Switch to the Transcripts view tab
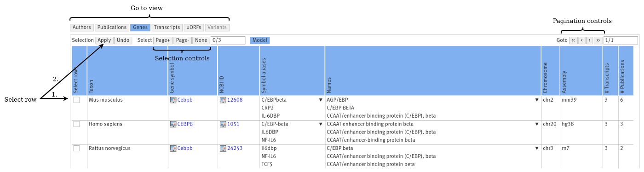This screenshot has height=172, width=644. click(x=167, y=28)
